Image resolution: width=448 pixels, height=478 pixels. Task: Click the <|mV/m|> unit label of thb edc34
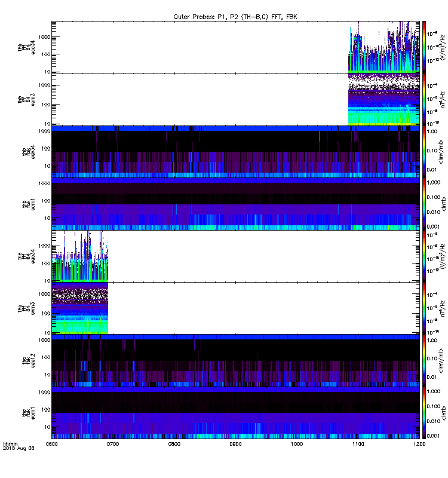click(x=441, y=152)
